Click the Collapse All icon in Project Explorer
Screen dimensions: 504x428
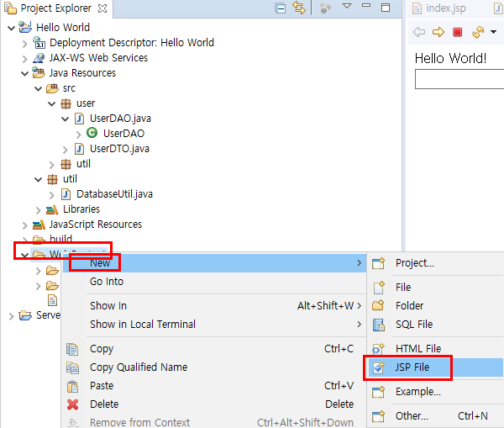coord(281,8)
